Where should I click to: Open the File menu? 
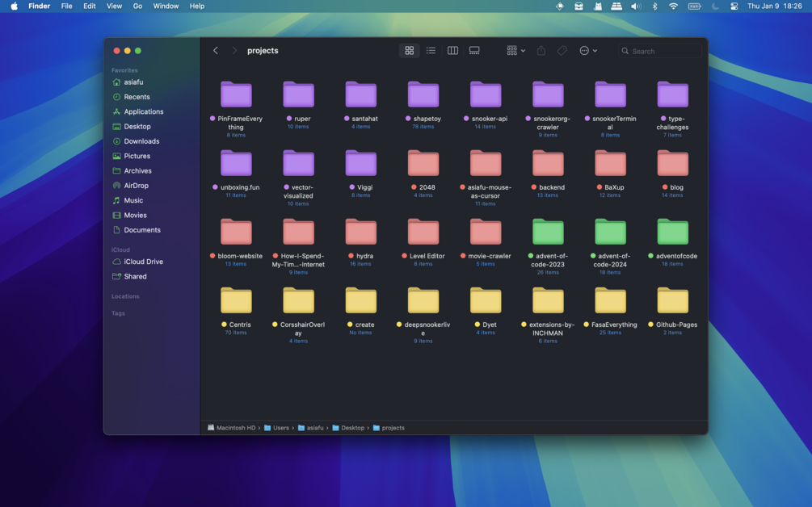[x=67, y=6]
